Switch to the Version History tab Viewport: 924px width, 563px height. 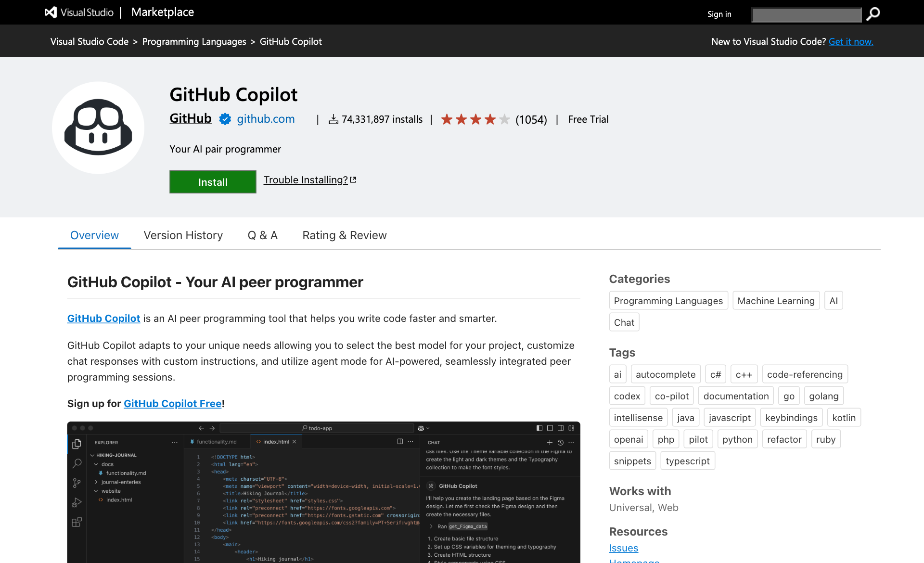pyautogui.click(x=183, y=235)
